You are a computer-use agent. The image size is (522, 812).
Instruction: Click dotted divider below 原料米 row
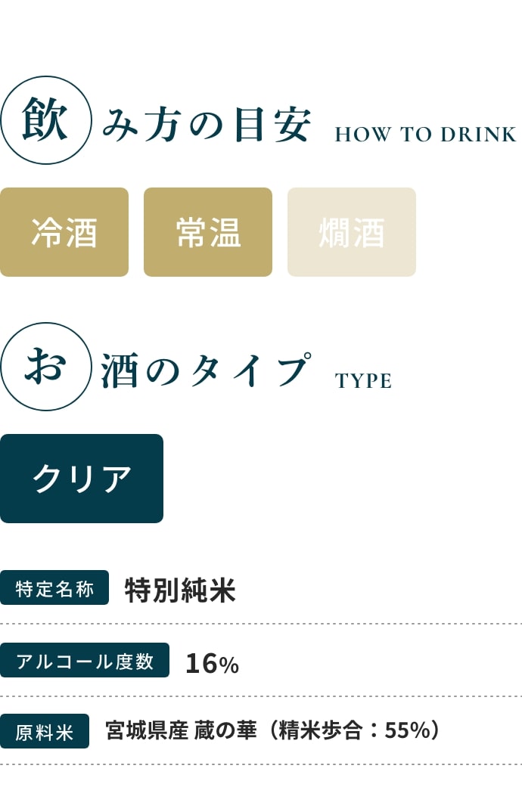(x=261, y=764)
